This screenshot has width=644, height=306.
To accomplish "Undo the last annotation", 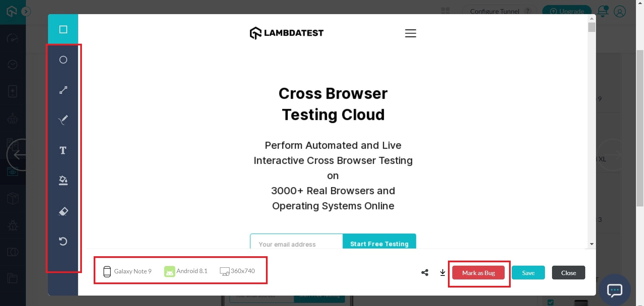I will pos(63,241).
